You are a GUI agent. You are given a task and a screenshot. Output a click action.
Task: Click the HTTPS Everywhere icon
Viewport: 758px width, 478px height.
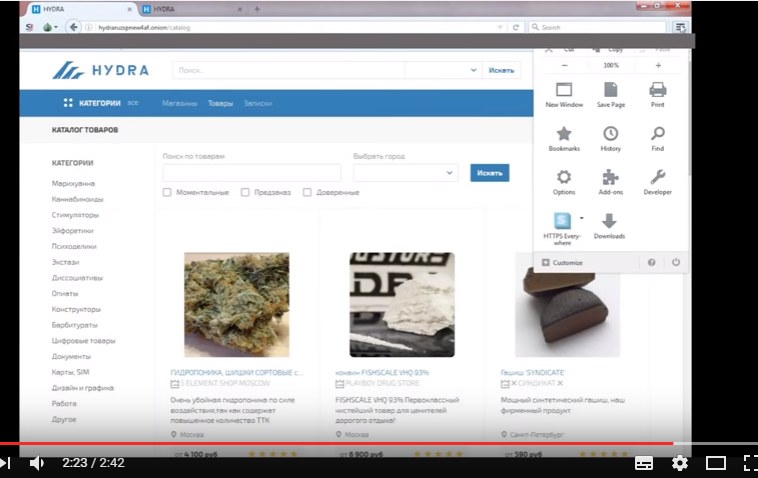(x=563, y=223)
